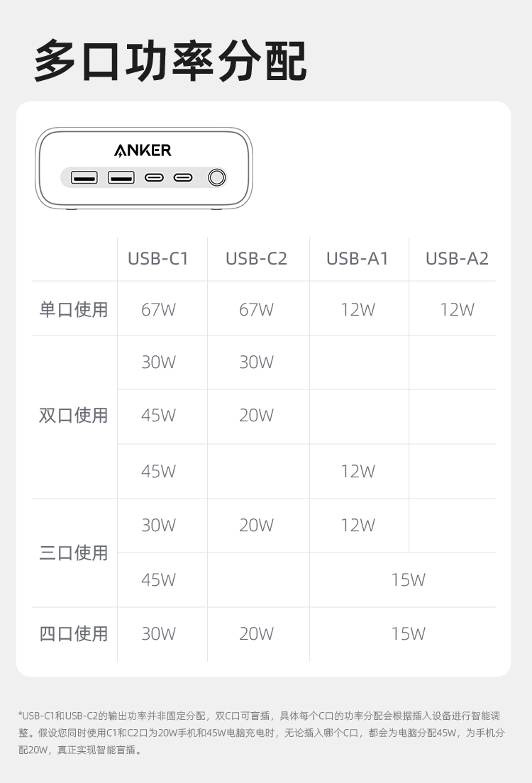
Task: Select the USB-C1 column header
Action: (x=158, y=258)
